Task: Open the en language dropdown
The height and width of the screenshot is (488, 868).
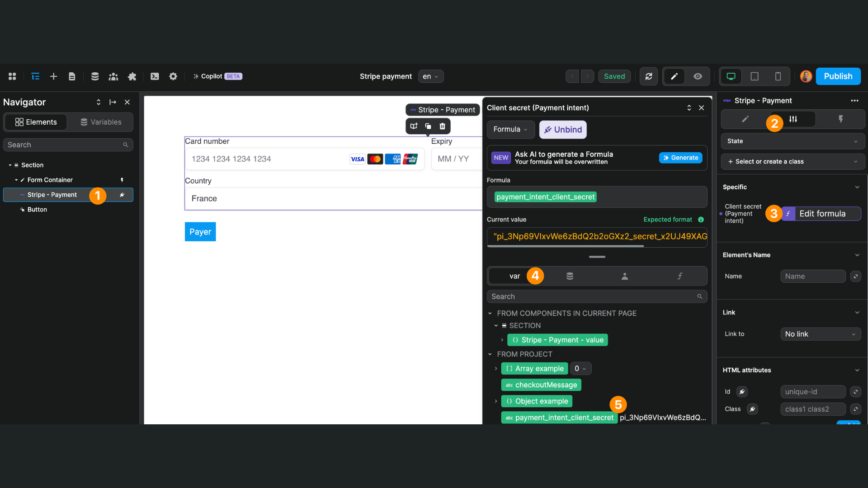Action: pos(430,76)
